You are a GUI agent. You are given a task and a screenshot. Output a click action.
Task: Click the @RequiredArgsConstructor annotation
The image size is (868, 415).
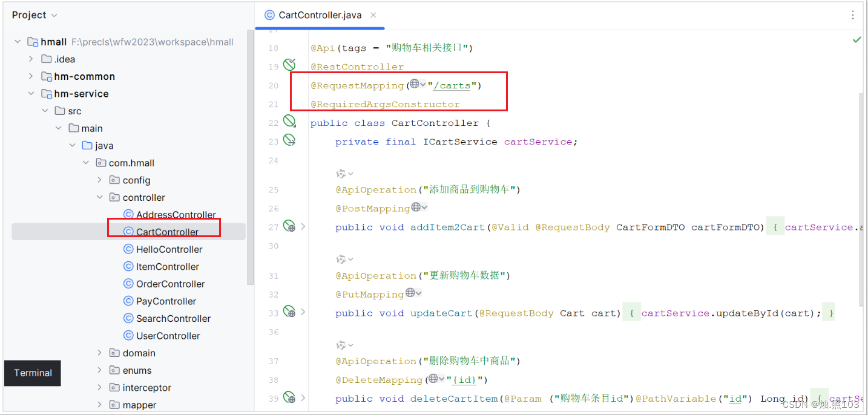[385, 104]
